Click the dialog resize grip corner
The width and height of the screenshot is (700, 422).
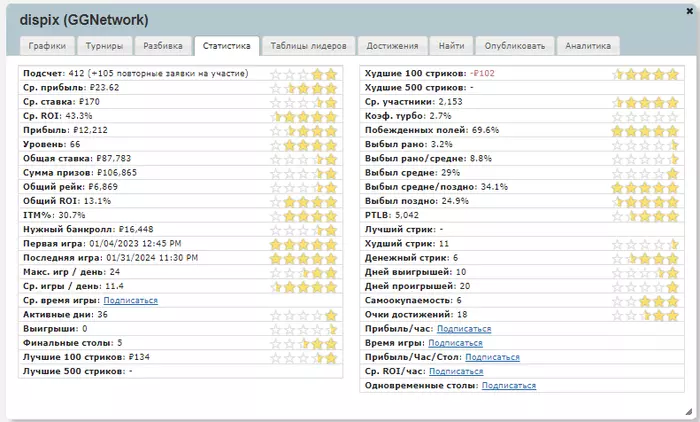point(689,411)
